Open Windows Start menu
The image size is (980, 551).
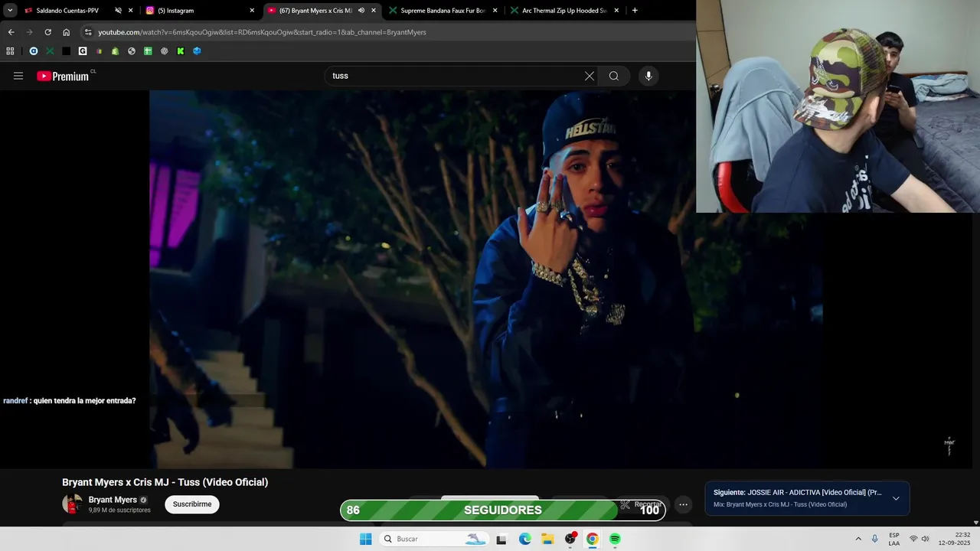click(366, 539)
